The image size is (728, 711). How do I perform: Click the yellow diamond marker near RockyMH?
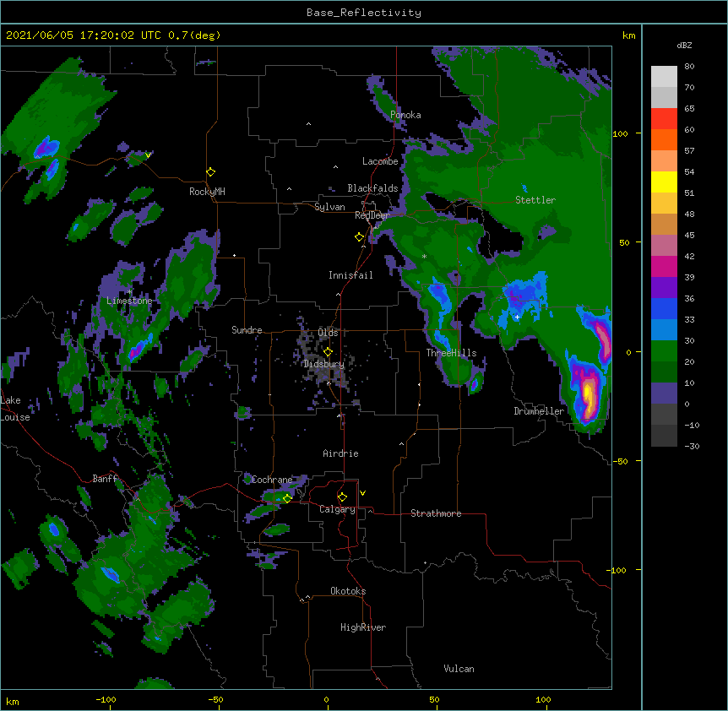[x=211, y=172]
